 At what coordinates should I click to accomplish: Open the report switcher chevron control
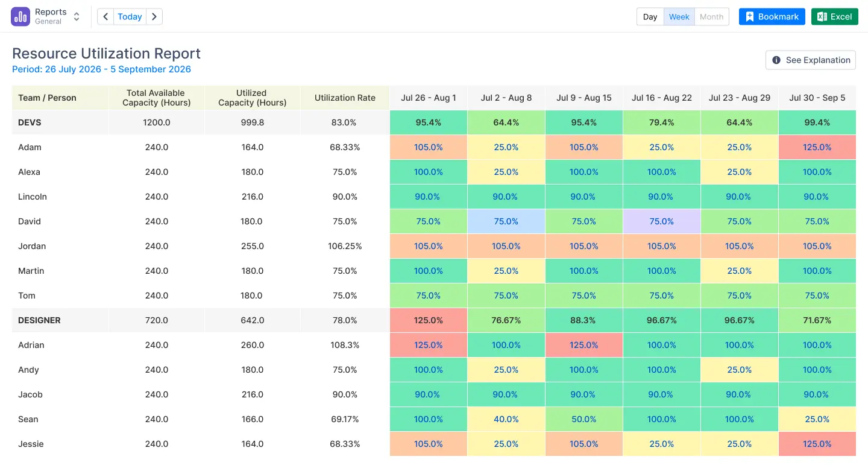click(76, 16)
